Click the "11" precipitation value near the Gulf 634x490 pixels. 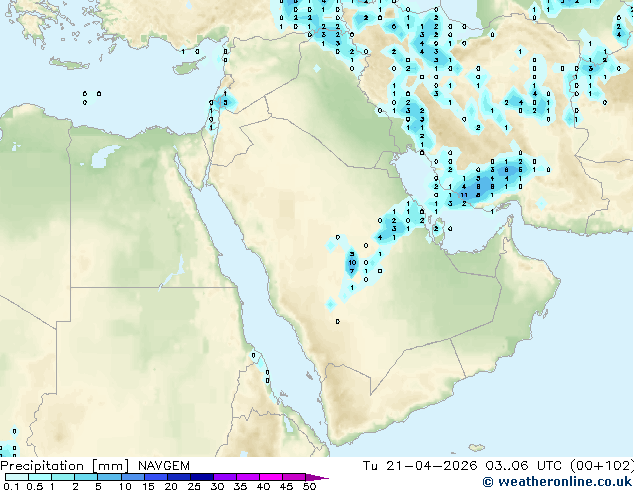pyautogui.click(x=464, y=195)
